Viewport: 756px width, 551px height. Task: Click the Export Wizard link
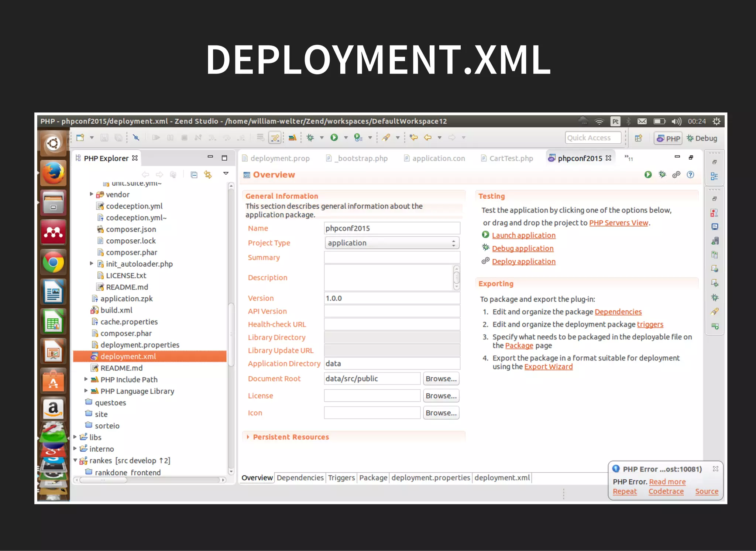coord(548,367)
